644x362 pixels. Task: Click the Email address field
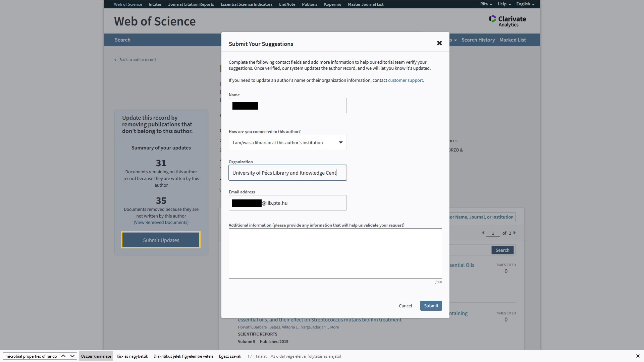click(x=287, y=203)
